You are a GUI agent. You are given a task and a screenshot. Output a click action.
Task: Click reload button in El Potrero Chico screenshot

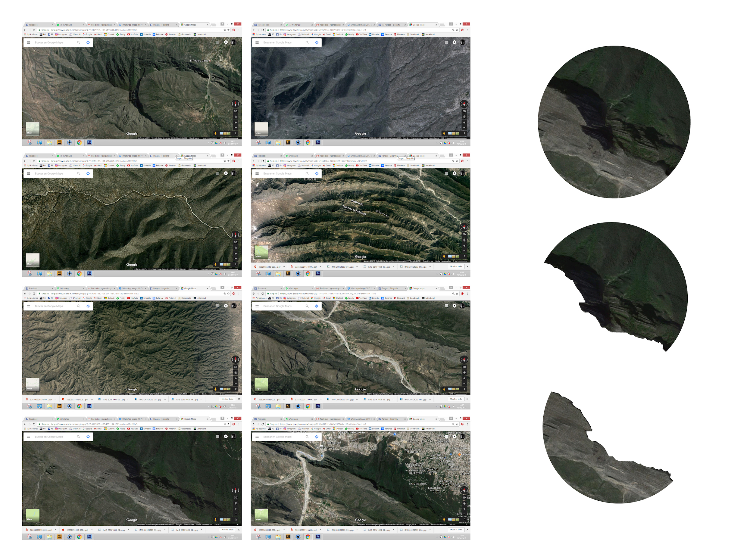(34, 30)
